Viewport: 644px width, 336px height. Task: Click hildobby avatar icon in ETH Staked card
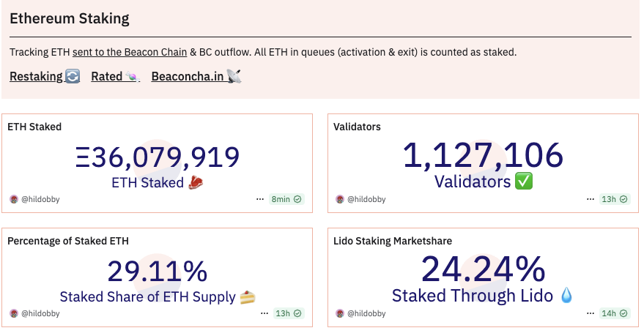pyautogui.click(x=13, y=199)
